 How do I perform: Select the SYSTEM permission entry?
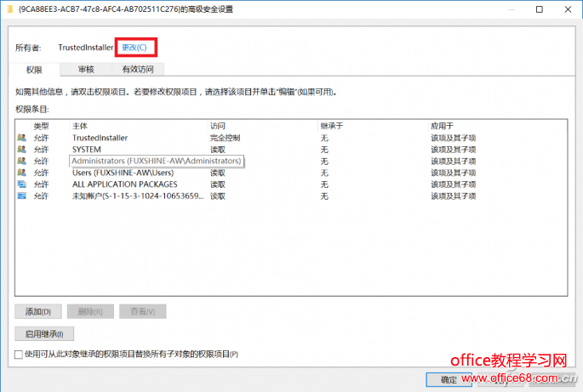tap(291, 150)
